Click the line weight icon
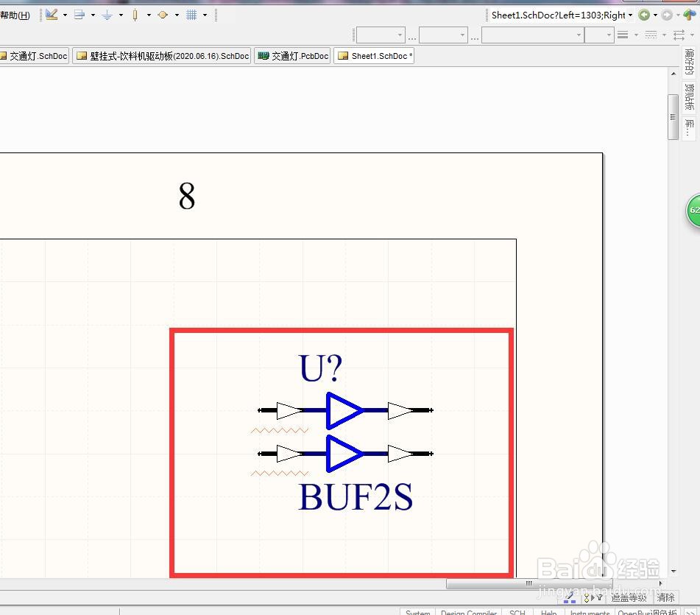 (623, 35)
